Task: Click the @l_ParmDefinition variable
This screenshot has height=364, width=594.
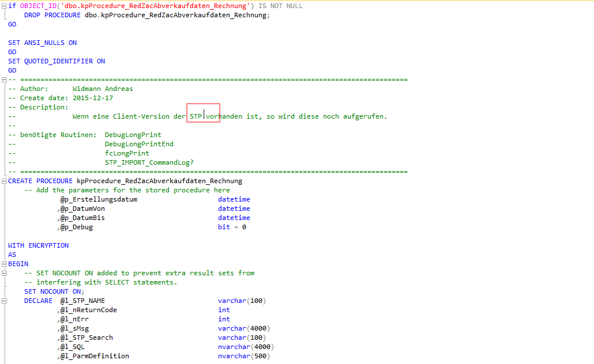Action: point(95,356)
